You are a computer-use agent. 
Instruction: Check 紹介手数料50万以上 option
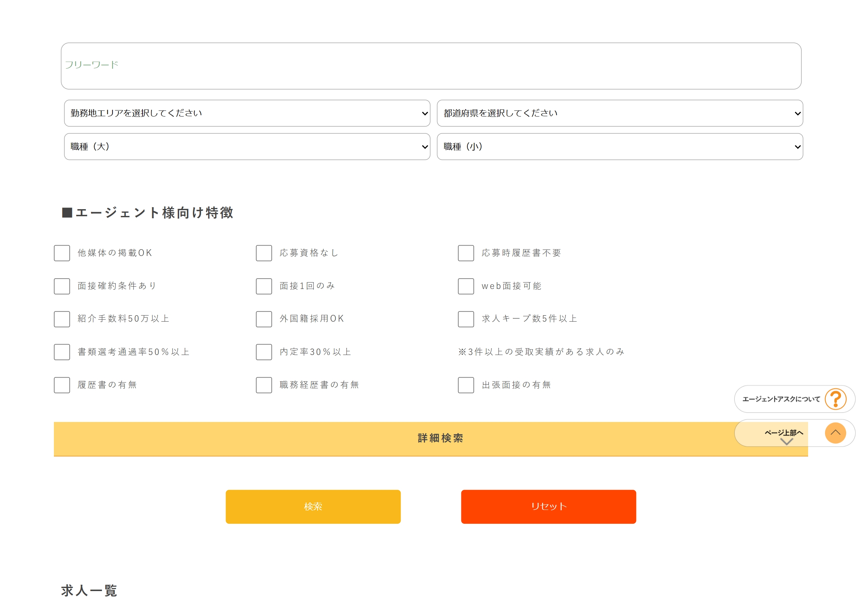coord(62,319)
